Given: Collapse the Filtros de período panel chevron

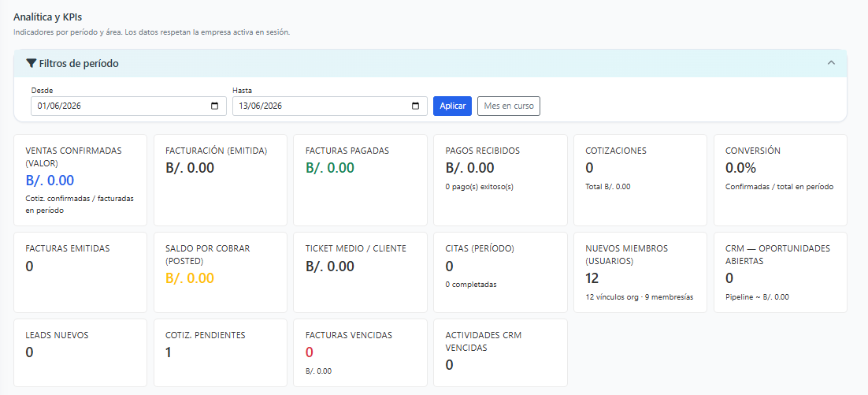Looking at the screenshot, I should coord(831,62).
